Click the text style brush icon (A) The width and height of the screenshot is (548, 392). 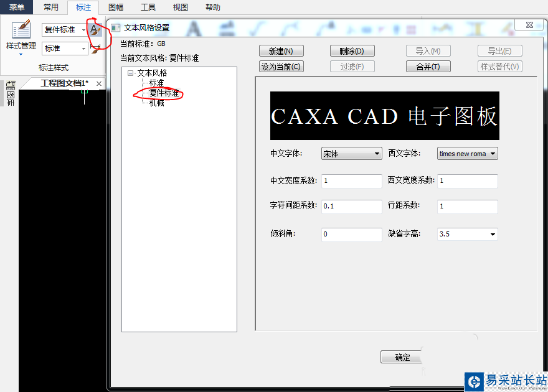[95, 30]
